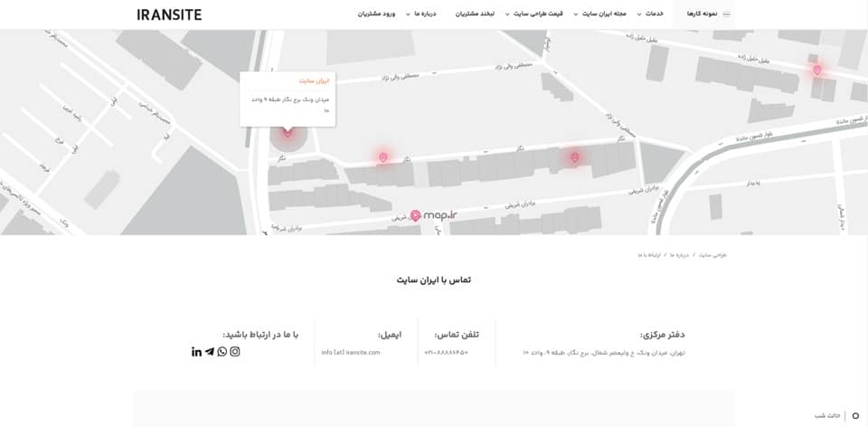
Task: Click the درباره ما breadcrumb link
Action: pos(679,255)
